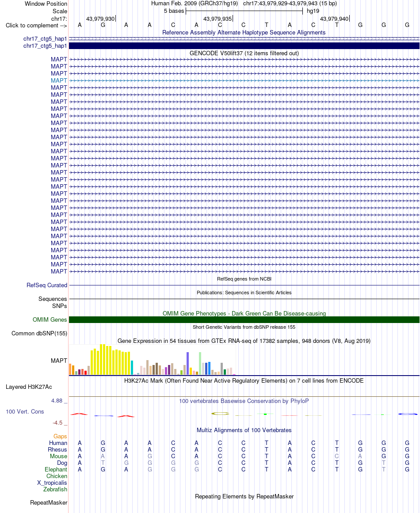
Task: Click the solid dark blue chr17_ctg5_hap1 alignment bar
Action: [244, 46]
